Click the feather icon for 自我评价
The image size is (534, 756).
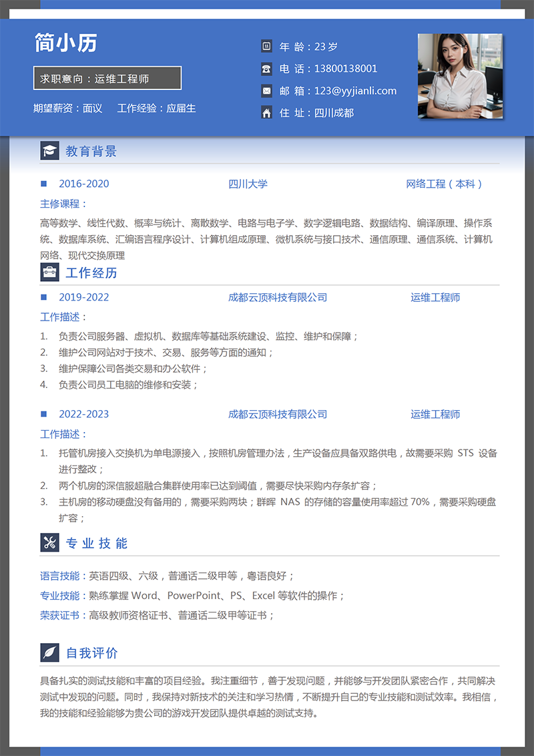tap(50, 652)
